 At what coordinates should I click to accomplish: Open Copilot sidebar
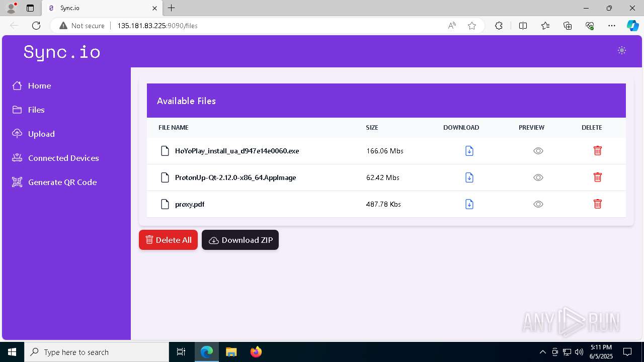point(632,26)
